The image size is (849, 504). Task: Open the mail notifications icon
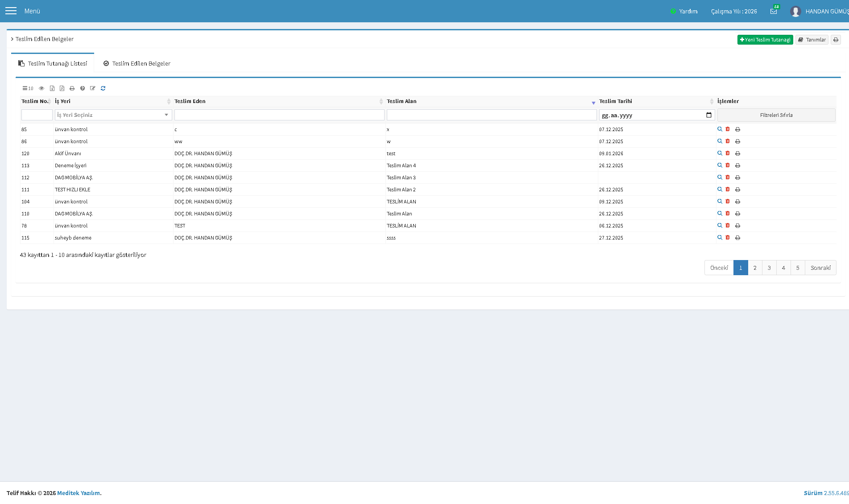[x=774, y=11]
